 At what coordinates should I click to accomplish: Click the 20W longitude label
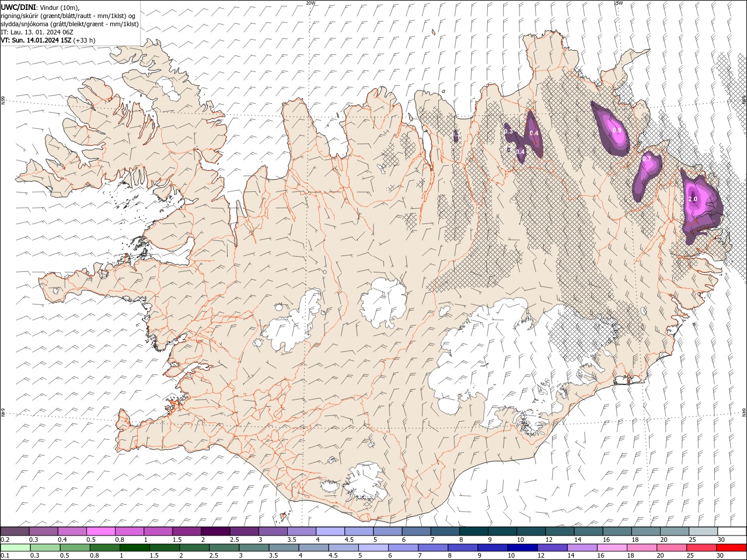310,3
